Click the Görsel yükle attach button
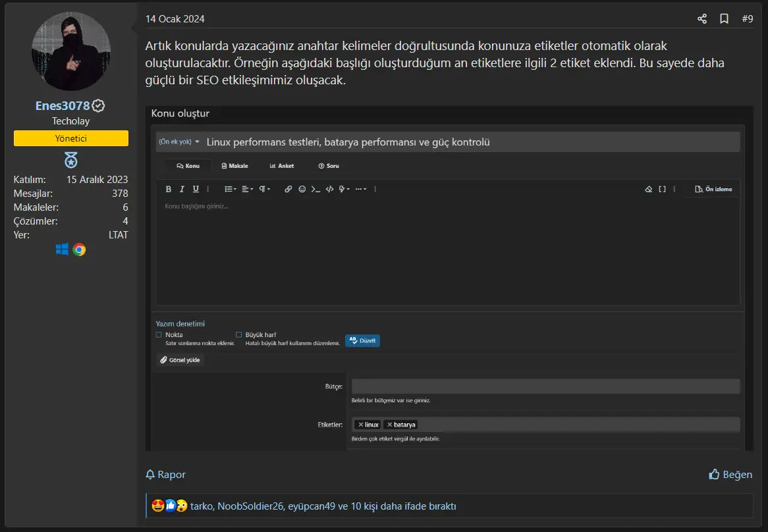The height and width of the screenshot is (532, 768). tap(180, 359)
